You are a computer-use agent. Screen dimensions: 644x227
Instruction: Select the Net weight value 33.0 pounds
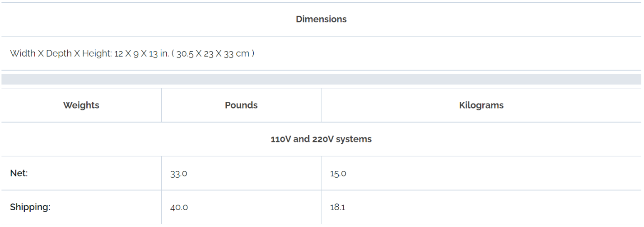pos(179,174)
